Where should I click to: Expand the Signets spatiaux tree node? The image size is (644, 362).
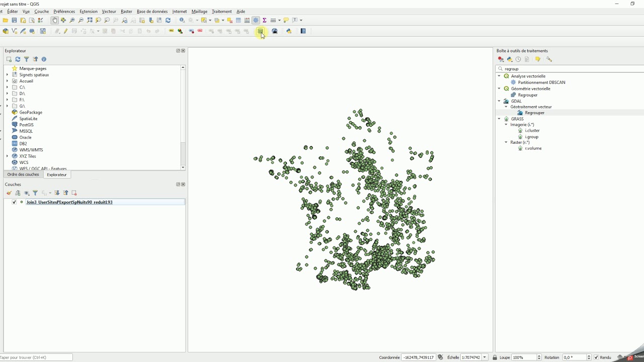click(8, 75)
